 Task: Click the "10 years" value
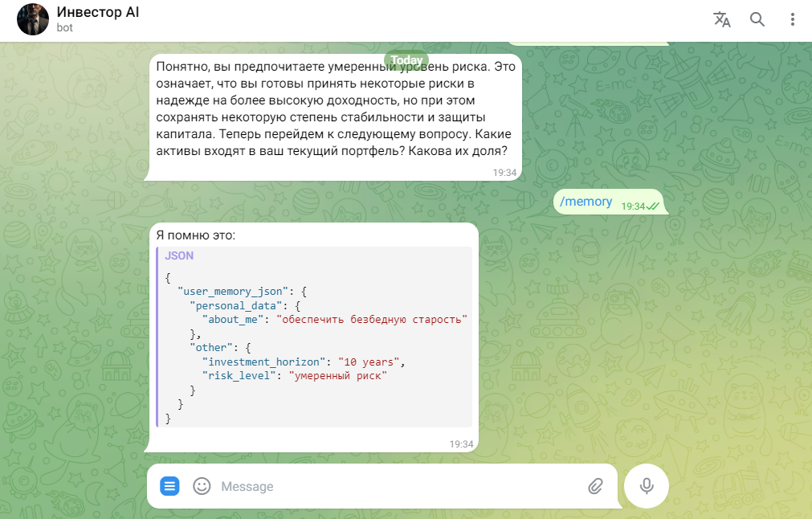(369, 362)
